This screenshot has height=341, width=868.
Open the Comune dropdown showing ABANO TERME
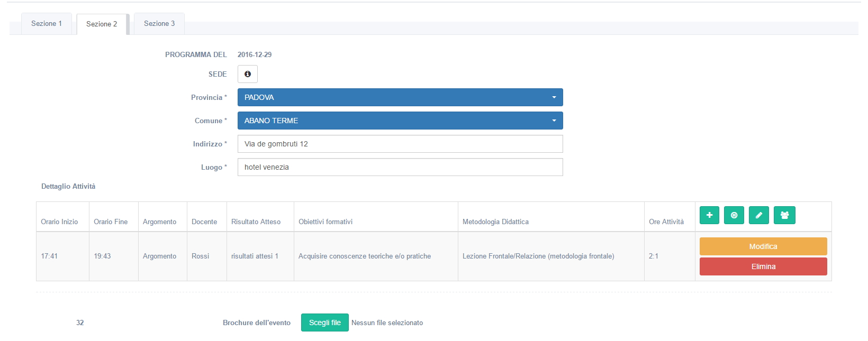400,121
